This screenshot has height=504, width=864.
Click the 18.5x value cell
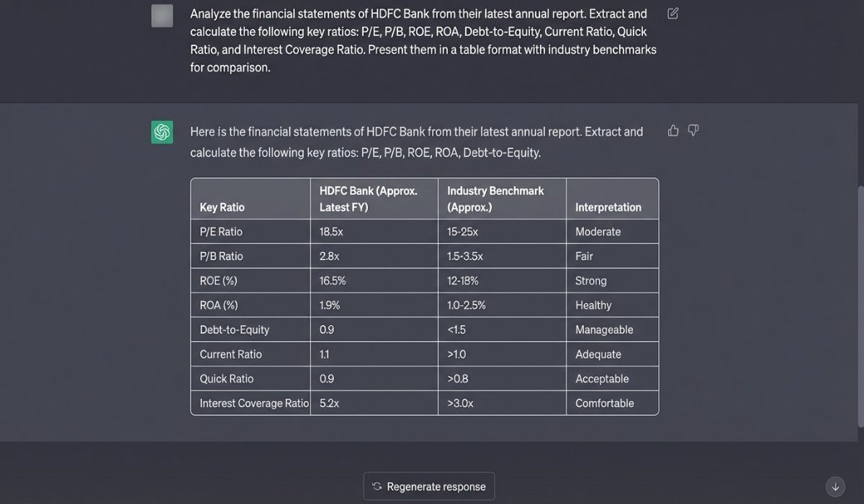click(x=329, y=231)
